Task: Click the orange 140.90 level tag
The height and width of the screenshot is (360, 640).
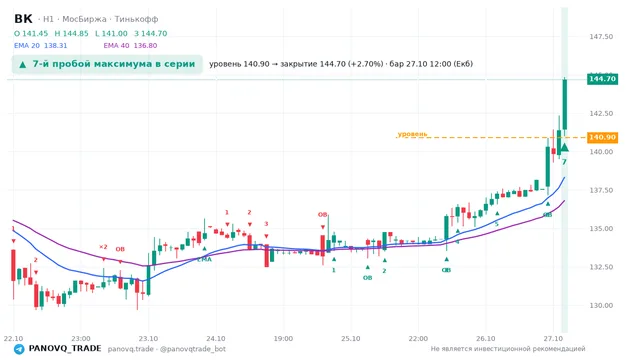Action: (602, 137)
